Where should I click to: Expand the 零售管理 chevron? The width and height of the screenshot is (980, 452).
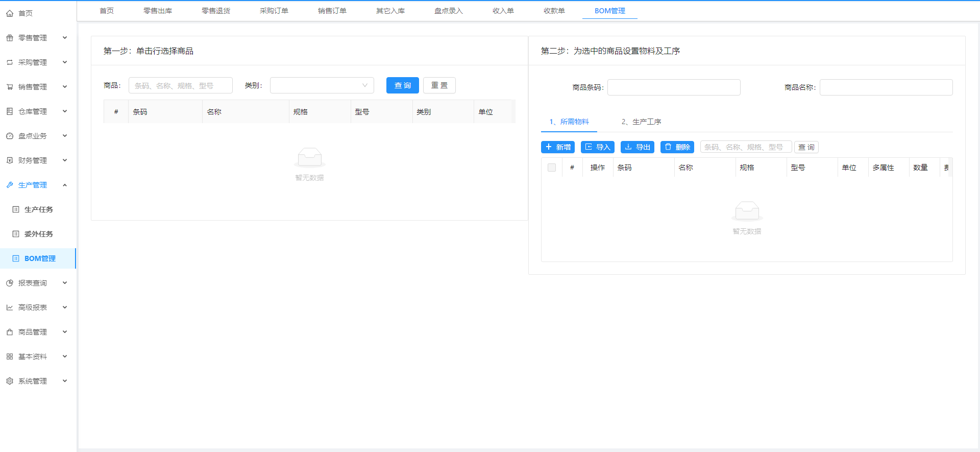(x=65, y=37)
